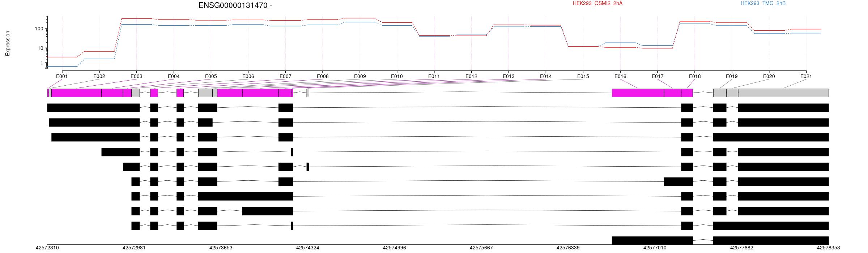
Task: Click genomic coordinate 42572310
Action: pos(47,248)
